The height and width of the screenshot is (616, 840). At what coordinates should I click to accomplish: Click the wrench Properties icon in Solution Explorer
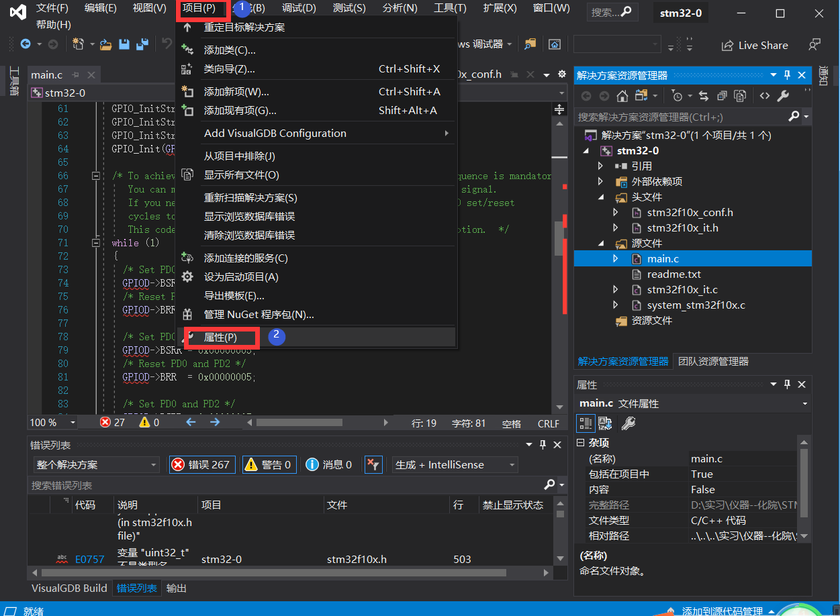click(783, 96)
